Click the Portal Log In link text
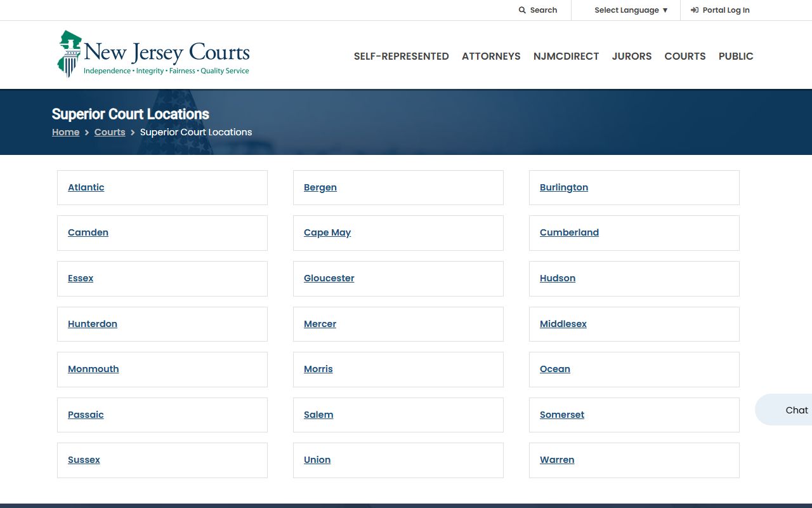Screen dimensions: 812x508 point(726,10)
